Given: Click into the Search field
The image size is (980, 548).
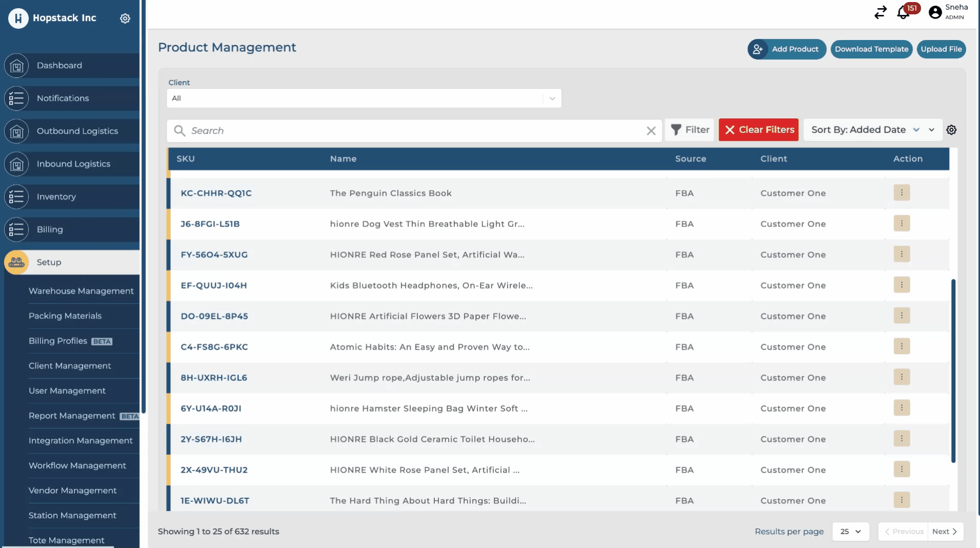Looking at the screenshot, I should tap(410, 131).
